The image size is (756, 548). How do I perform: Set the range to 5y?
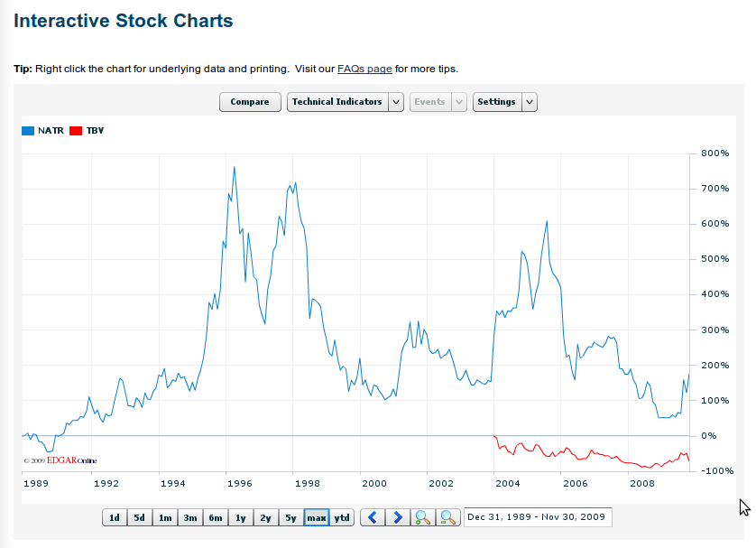pos(290,517)
